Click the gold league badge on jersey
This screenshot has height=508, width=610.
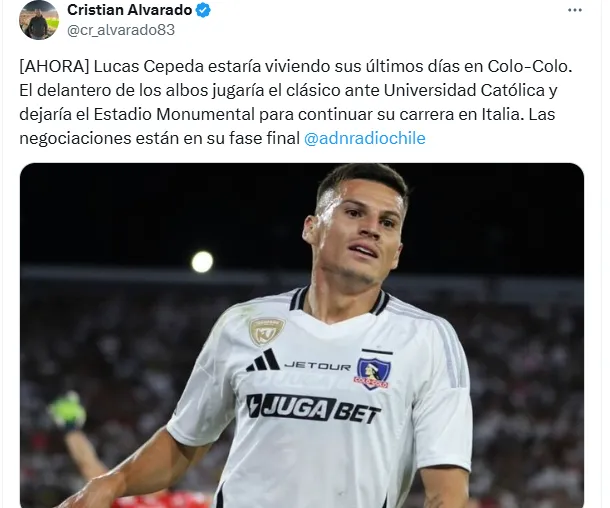click(267, 332)
